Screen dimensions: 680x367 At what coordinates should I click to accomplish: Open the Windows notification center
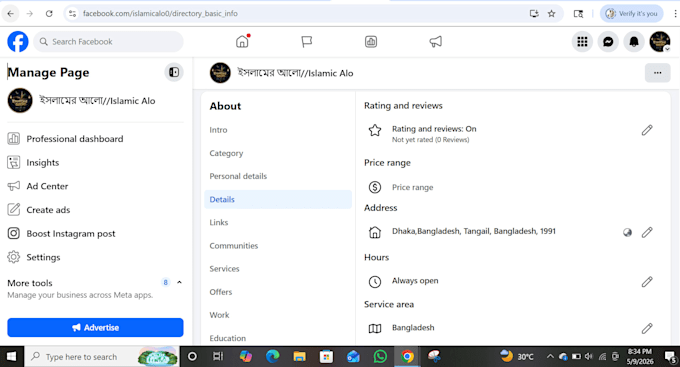pyautogui.click(x=670, y=357)
